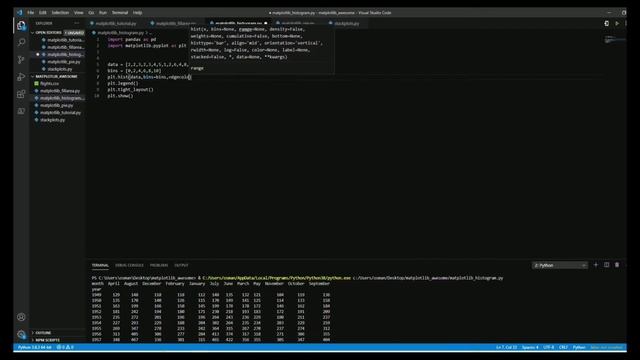640x360 pixels.
Task: Select the Output panel tab
Action: point(181,265)
